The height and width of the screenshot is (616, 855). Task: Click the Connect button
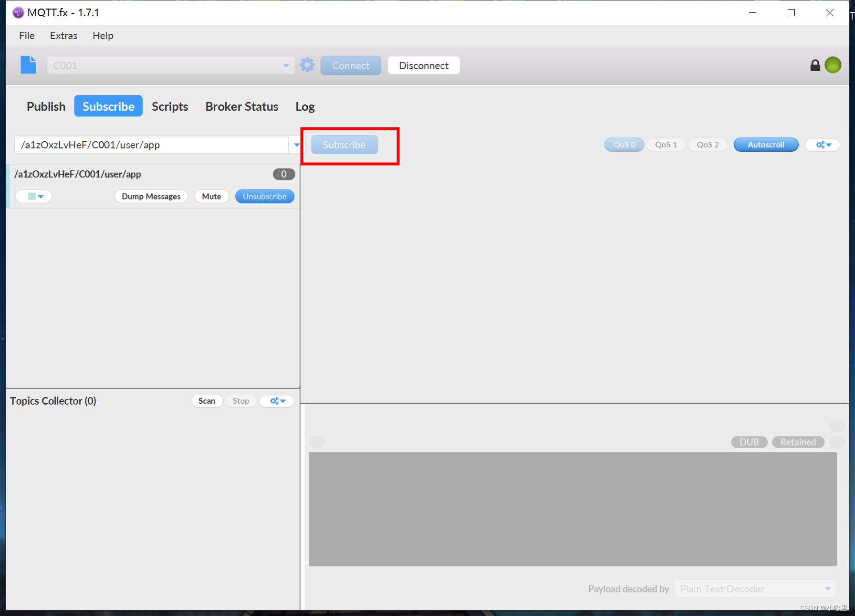pos(351,65)
